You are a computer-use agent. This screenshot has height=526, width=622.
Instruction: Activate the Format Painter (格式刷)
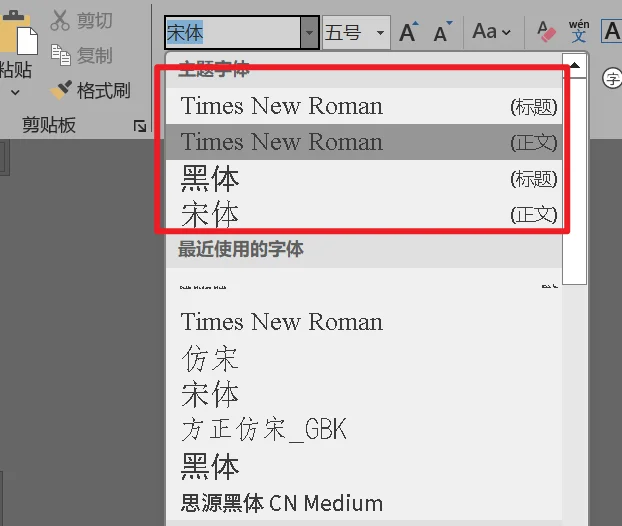point(90,90)
